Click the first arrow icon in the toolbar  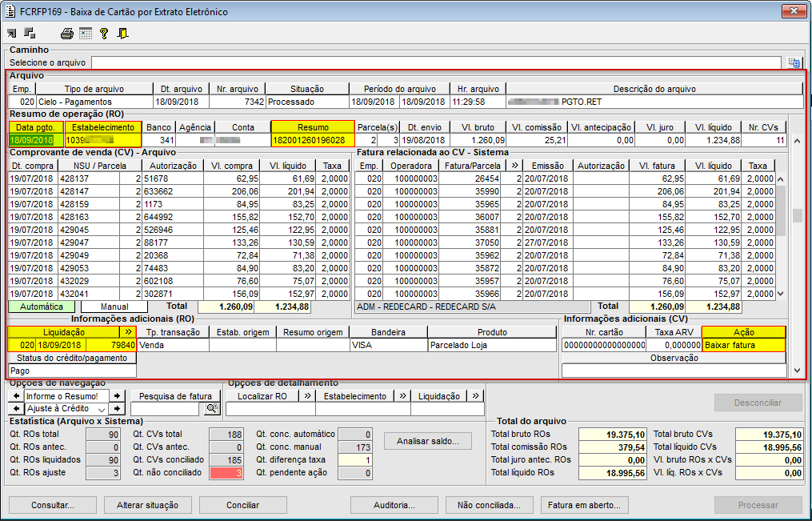click(x=12, y=34)
